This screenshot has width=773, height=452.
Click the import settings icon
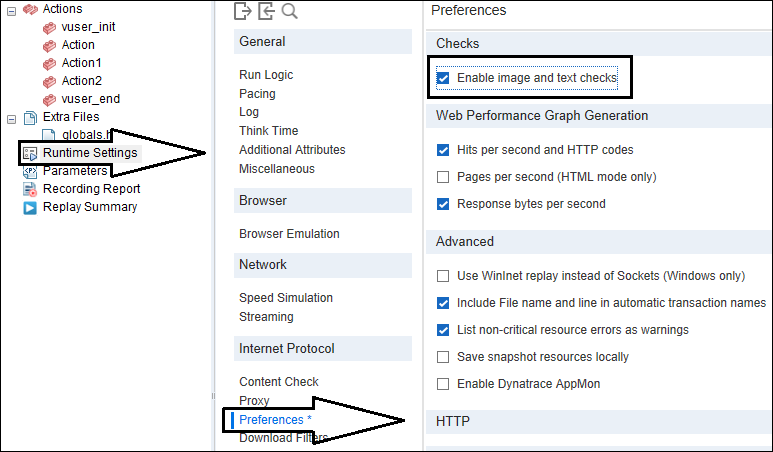[x=266, y=11]
